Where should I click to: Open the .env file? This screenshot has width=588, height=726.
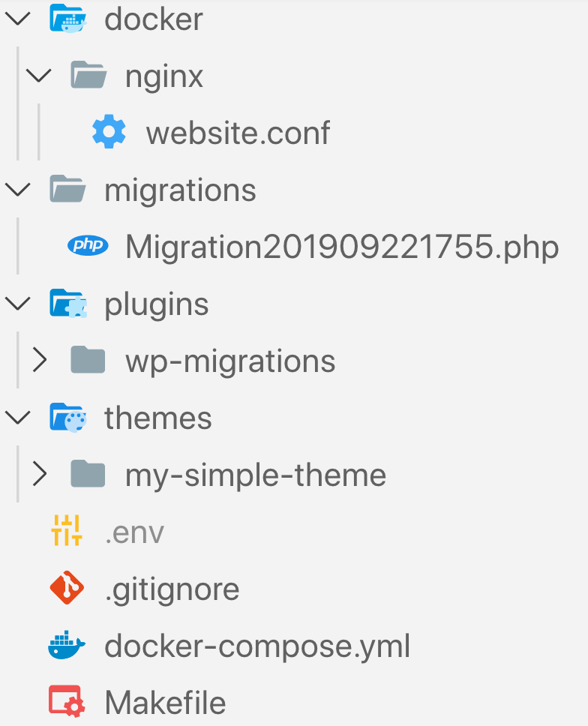tap(134, 532)
